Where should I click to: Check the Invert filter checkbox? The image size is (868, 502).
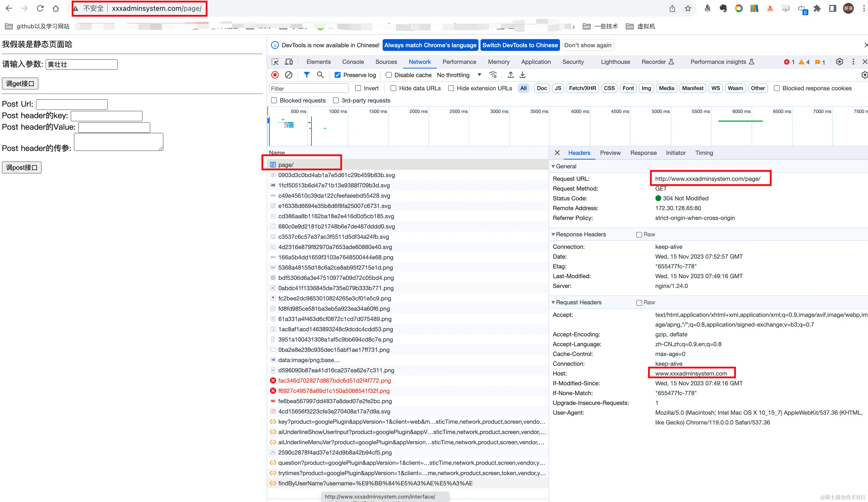pyautogui.click(x=358, y=88)
